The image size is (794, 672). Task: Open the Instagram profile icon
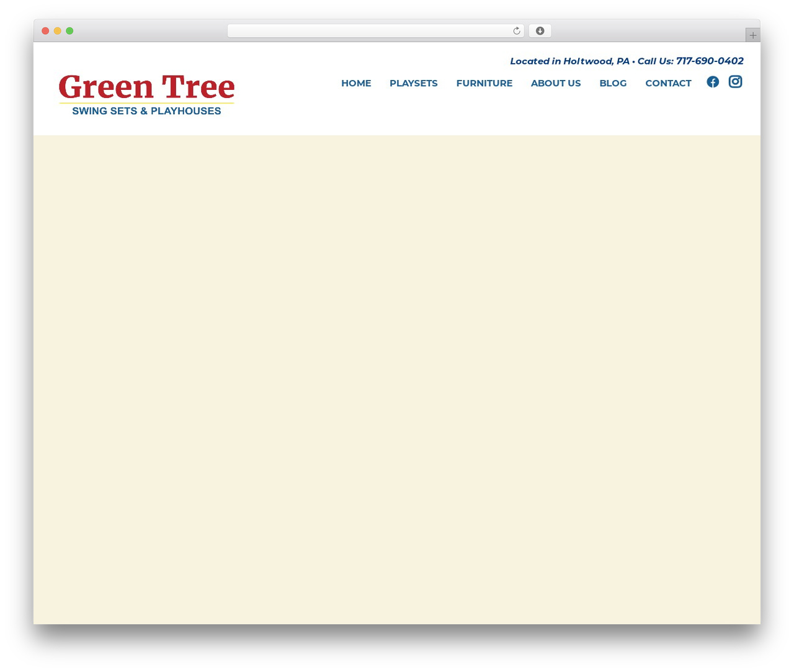[x=735, y=82]
